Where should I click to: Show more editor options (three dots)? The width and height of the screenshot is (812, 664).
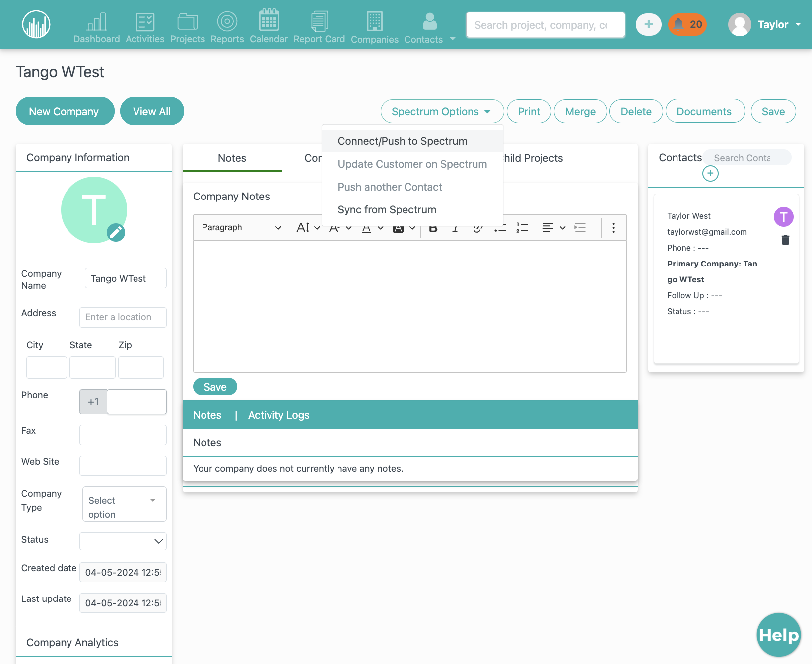[614, 228]
